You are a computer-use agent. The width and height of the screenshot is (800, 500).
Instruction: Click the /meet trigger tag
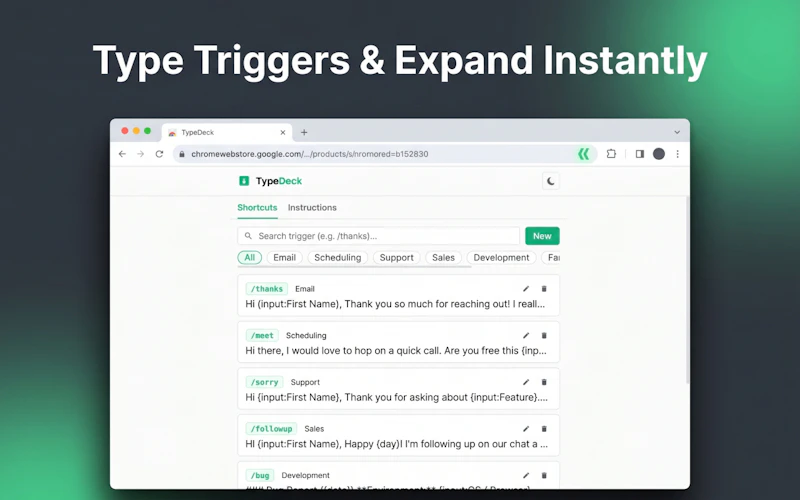(262, 335)
